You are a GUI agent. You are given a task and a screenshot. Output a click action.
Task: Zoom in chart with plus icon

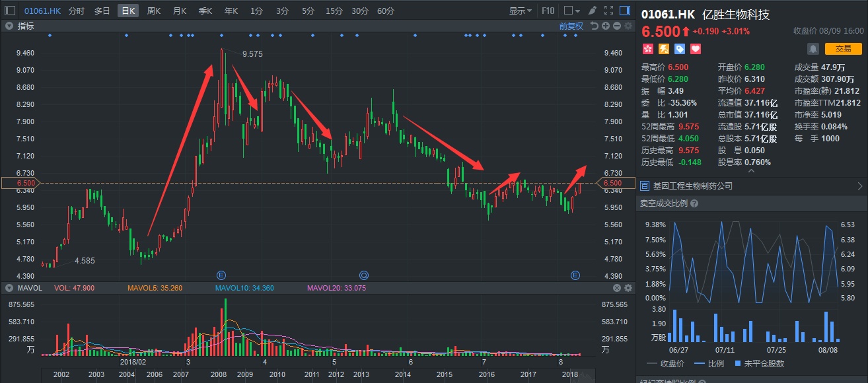[606, 26]
